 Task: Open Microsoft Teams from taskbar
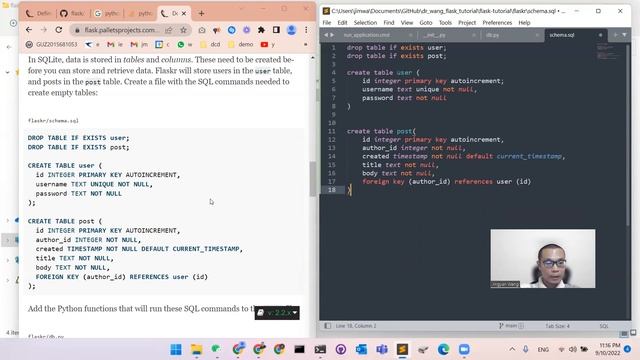tap(382, 349)
